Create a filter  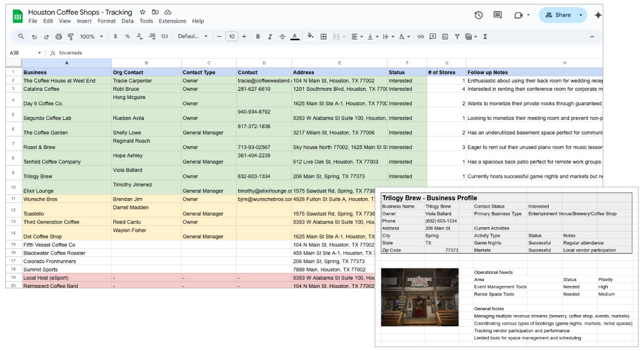click(x=457, y=36)
